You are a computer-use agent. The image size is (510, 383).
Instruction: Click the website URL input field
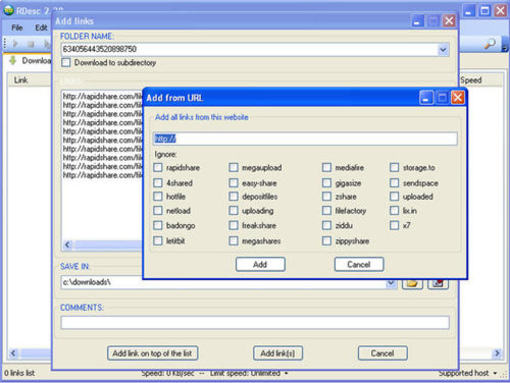click(305, 139)
